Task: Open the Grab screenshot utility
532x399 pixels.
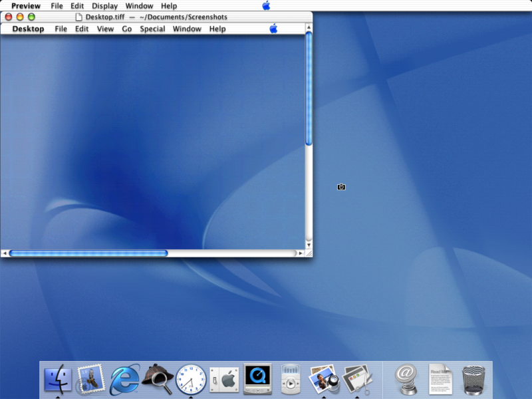Action: click(356, 378)
